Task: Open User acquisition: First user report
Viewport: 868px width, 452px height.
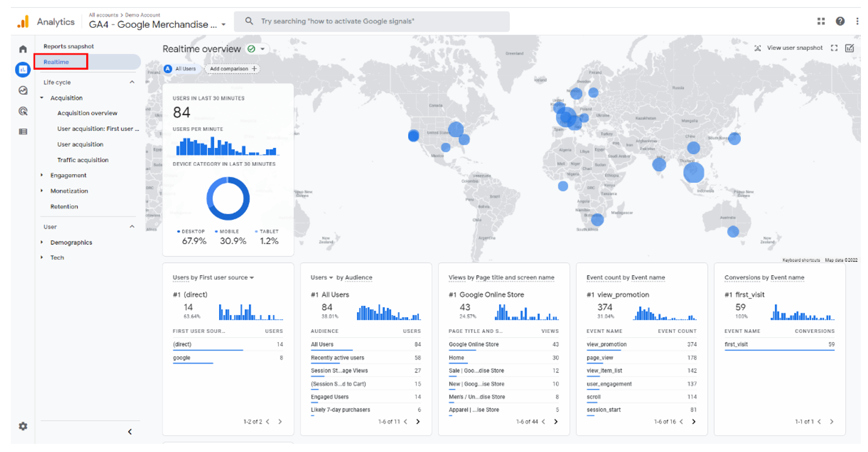Action: click(98, 129)
